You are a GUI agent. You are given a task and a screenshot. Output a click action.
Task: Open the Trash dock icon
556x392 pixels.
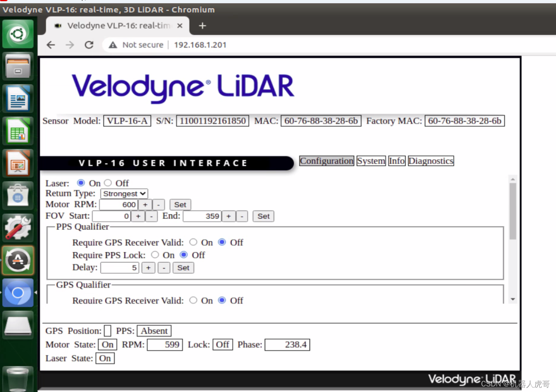[x=18, y=378]
